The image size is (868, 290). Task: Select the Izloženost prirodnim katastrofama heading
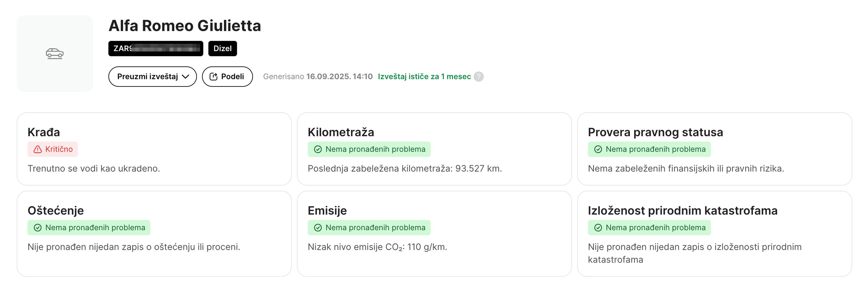pos(682,210)
